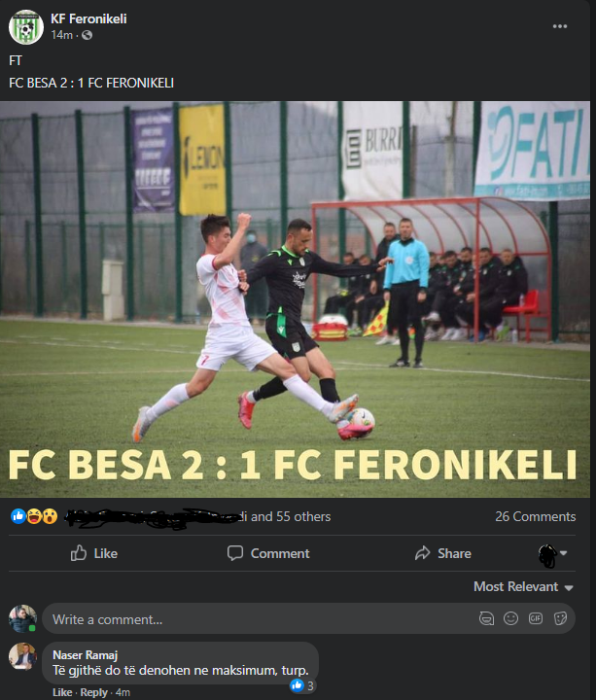The width and height of the screenshot is (596, 700).
Task: Reply to Naser Ramaj's comment
Action: [93, 692]
